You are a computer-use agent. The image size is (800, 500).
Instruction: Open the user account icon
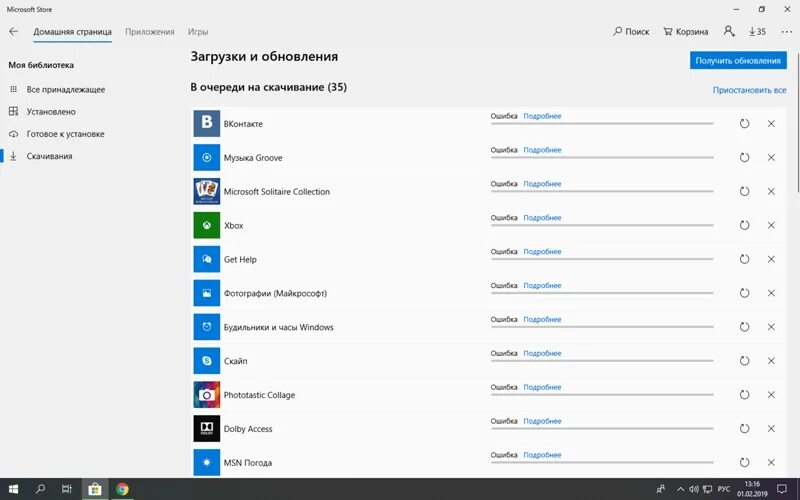pyautogui.click(x=729, y=32)
